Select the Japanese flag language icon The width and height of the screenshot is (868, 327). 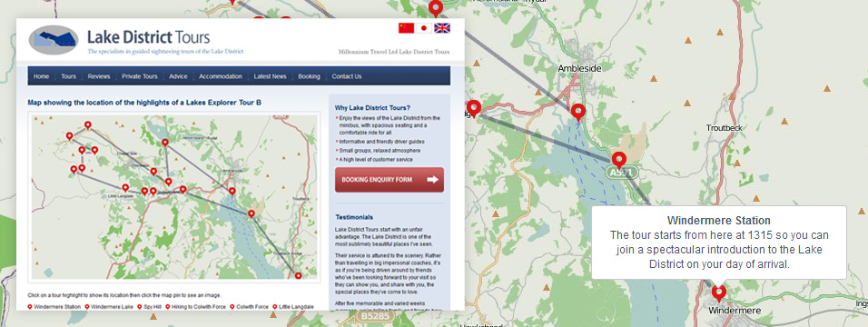click(424, 28)
